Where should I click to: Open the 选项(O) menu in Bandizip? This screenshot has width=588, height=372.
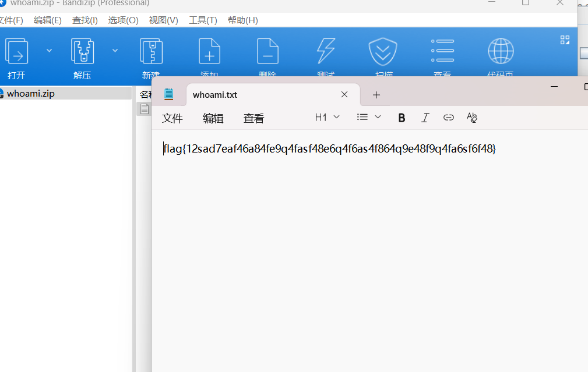pyautogui.click(x=123, y=20)
